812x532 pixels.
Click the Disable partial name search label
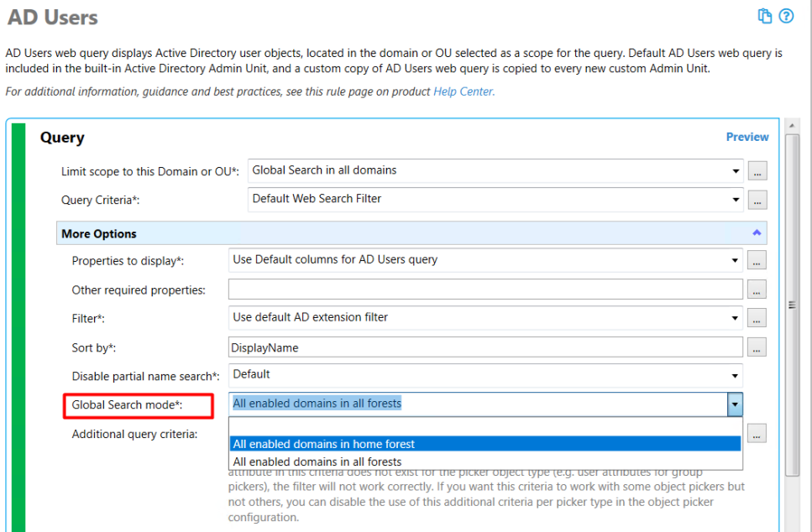145,376
